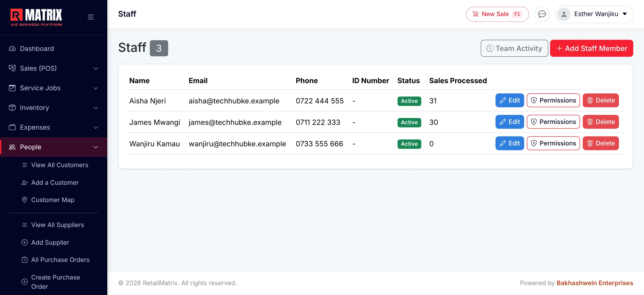Click the View All Customers list icon
644x295 pixels.
25,165
